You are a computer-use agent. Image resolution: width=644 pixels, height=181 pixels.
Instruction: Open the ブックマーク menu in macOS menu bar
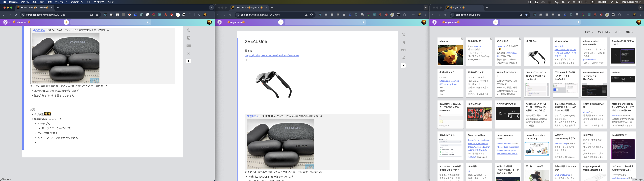61,2
